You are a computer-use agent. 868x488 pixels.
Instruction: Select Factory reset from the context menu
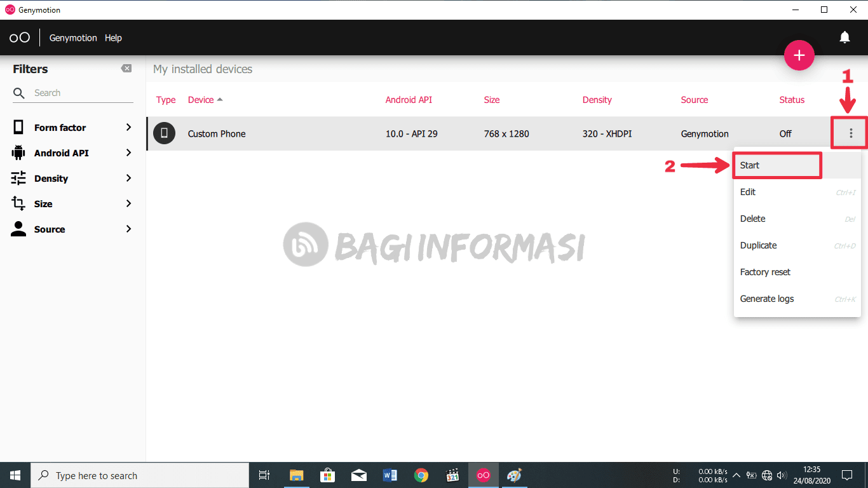point(797,272)
